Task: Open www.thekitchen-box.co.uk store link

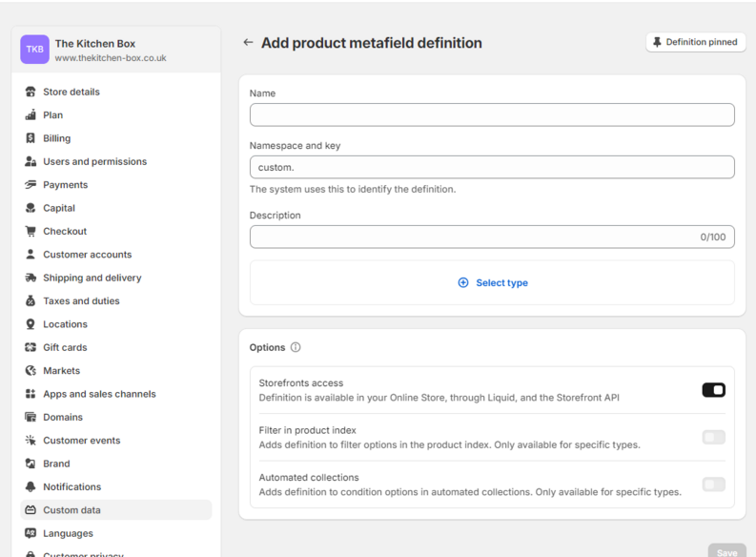Action: [111, 58]
